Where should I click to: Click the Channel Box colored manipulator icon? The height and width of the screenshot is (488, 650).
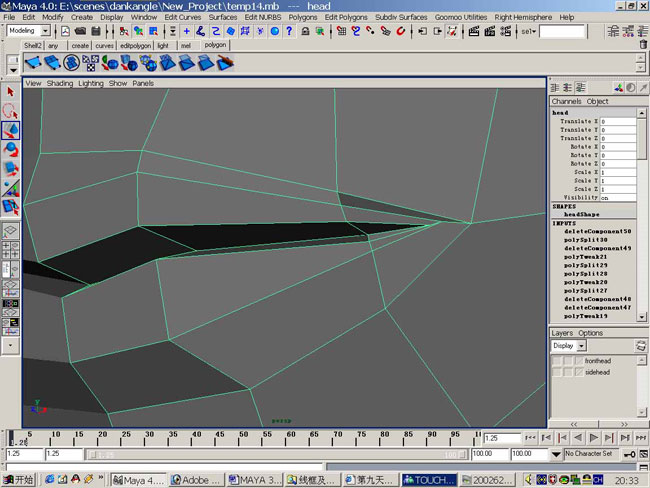point(618,87)
